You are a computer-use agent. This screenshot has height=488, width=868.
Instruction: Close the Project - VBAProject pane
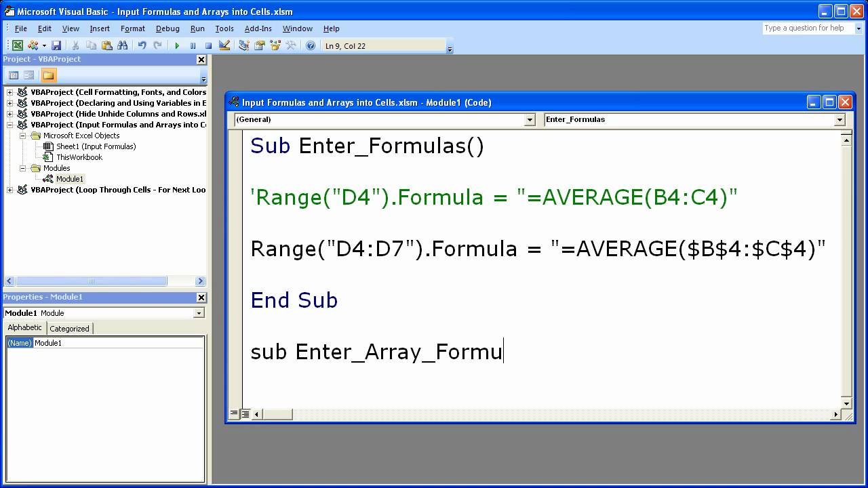tap(201, 60)
